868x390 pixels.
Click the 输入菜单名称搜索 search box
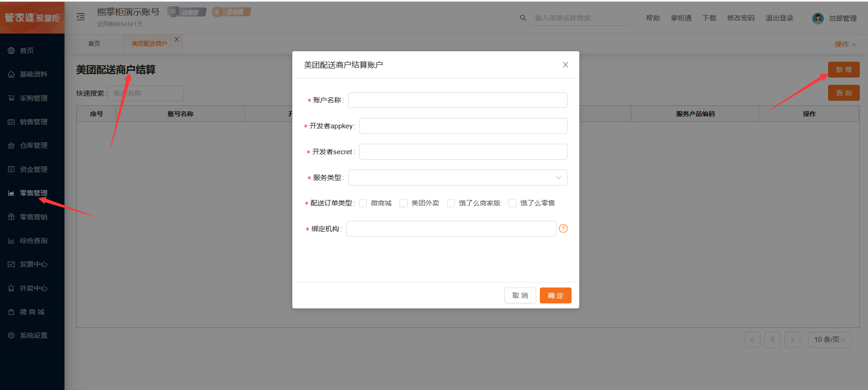pos(581,18)
